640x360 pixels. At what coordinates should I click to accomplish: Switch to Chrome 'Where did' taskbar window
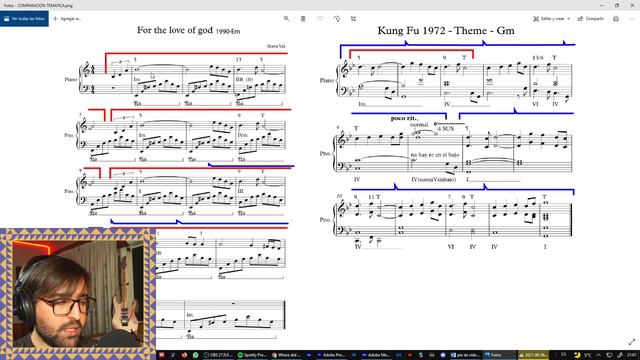point(286,355)
